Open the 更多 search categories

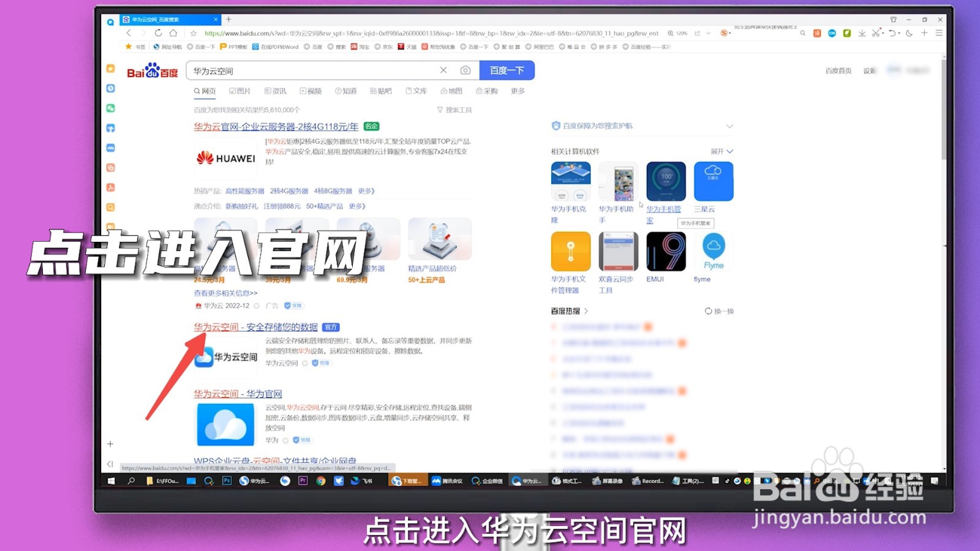(x=518, y=91)
